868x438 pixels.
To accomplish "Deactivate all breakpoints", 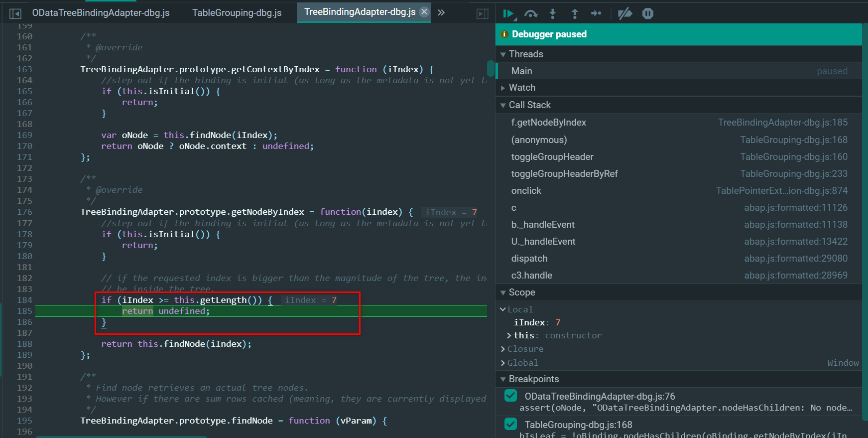I will coord(624,14).
